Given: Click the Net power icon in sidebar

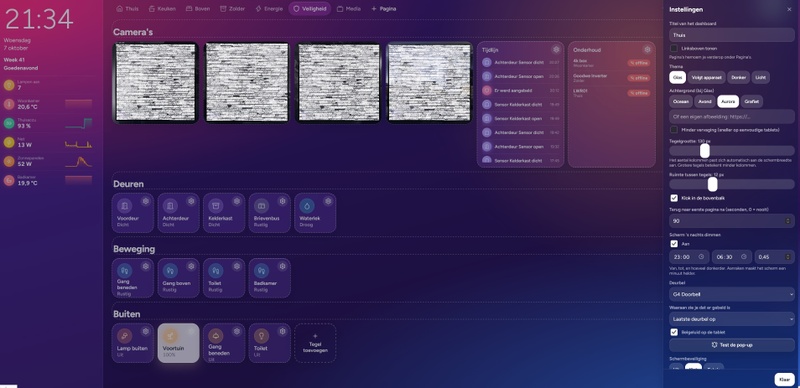Looking at the screenshot, I should [9, 142].
